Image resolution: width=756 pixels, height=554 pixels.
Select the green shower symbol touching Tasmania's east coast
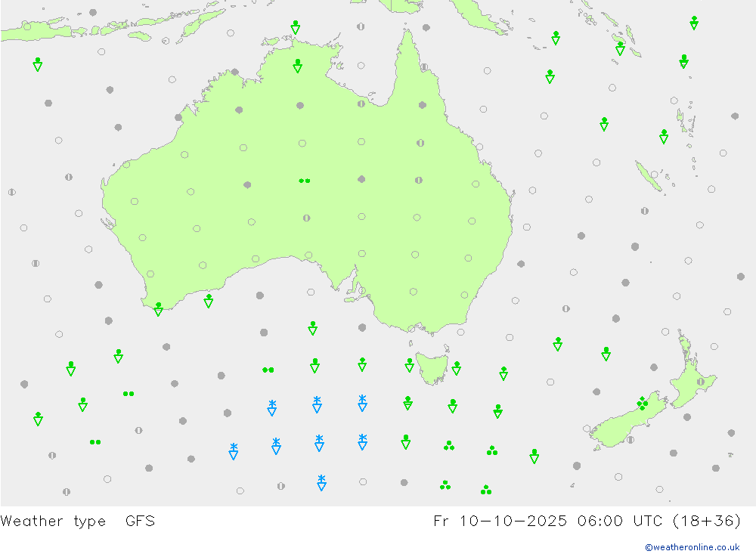[x=456, y=368]
